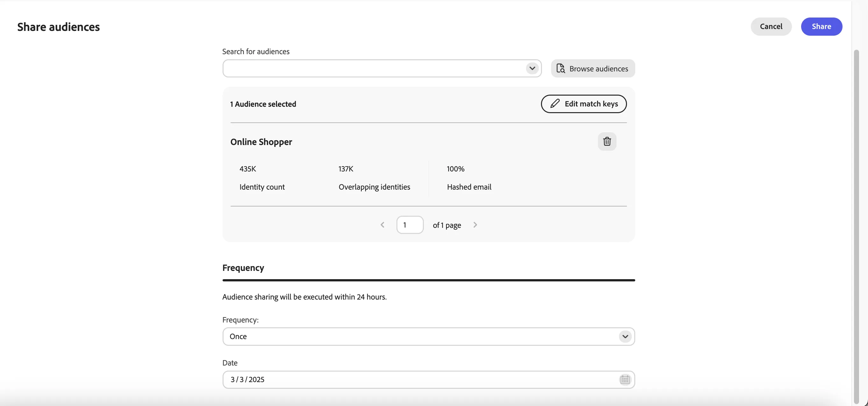Click the Cancel button
868x406 pixels.
771,26
